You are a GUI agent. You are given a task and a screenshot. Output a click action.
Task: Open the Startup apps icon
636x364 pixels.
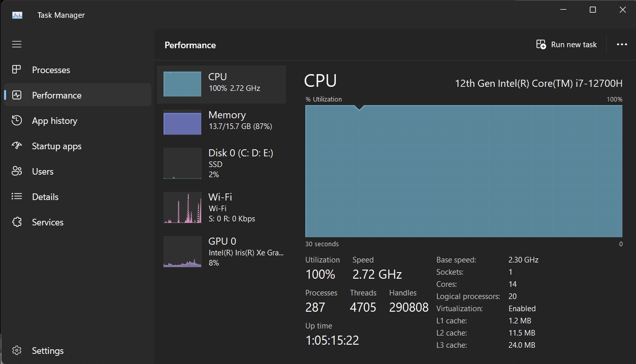coord(17,146)
